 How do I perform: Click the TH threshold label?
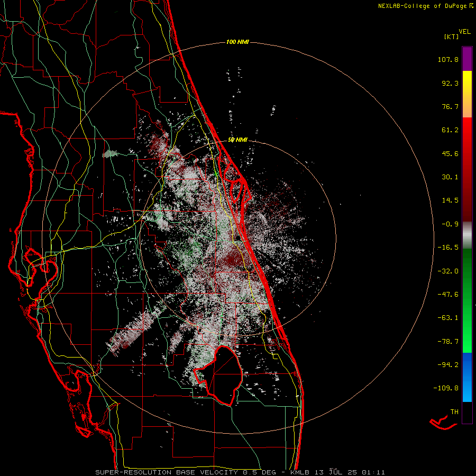coord(454,412)
